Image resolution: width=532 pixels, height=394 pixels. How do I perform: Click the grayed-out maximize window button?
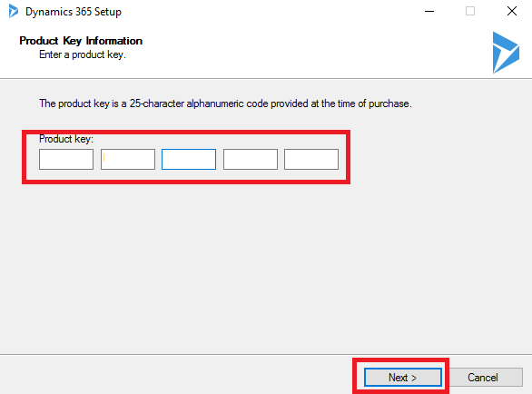[470, 11]
